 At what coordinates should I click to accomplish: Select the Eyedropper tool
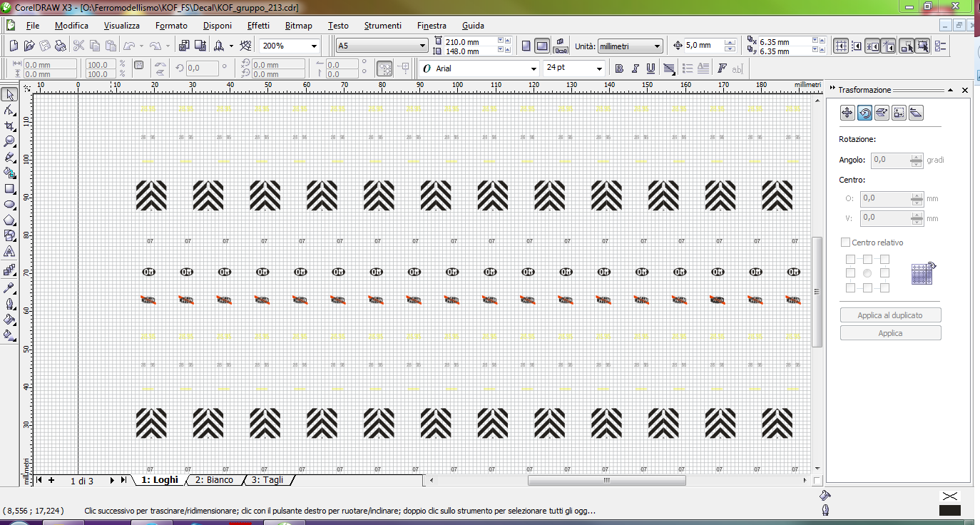tap(9, 287)
